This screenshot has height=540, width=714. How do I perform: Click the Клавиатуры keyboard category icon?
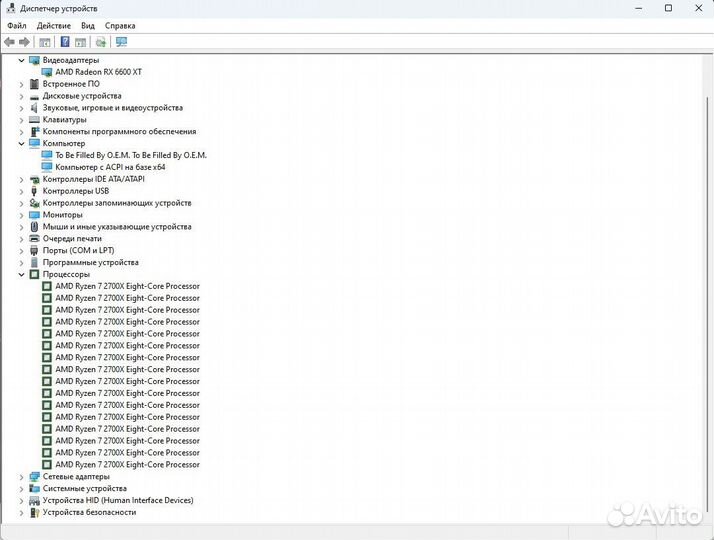pyautogui.click(x=34, y=120)
